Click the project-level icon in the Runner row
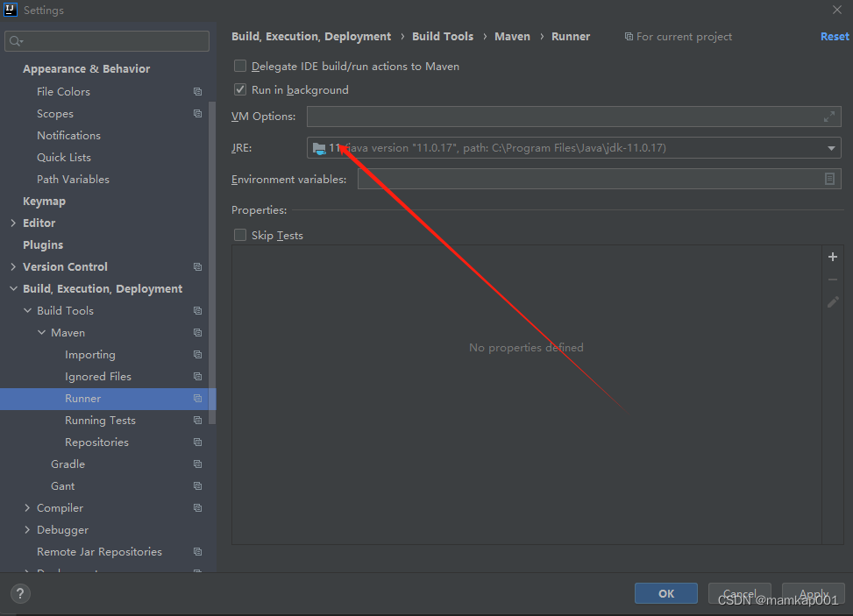The image size is (853, 616). tap(197, 399)
